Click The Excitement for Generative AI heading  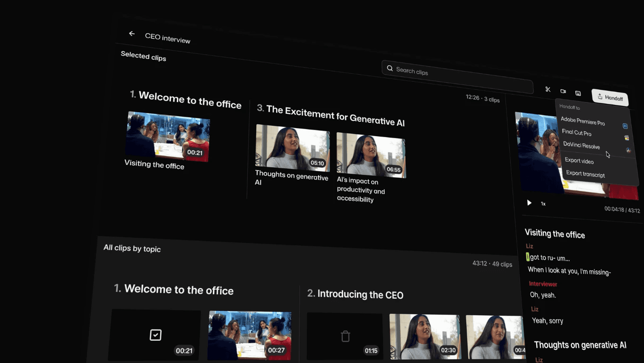tap(331, 116)
